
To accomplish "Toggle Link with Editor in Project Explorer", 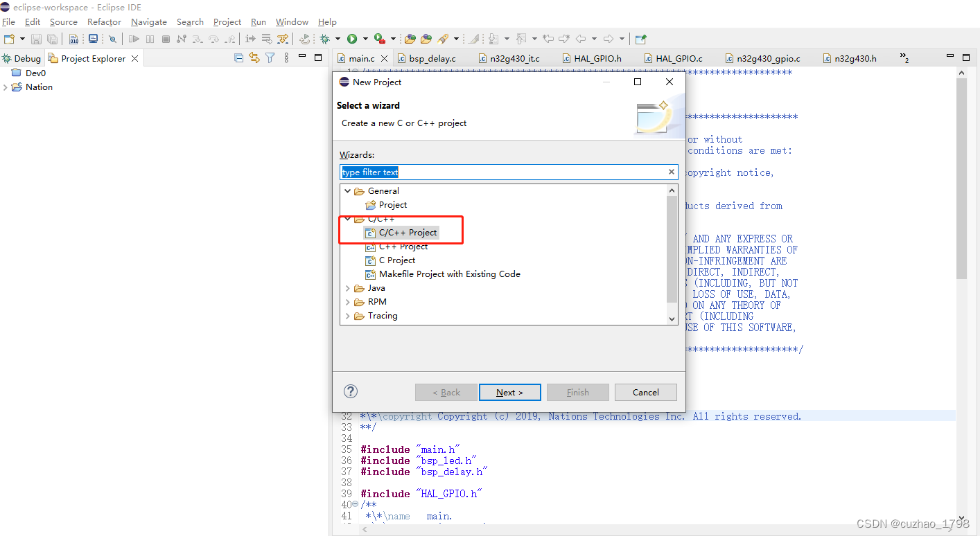I will pyautogui.click(x=254, y=58).
